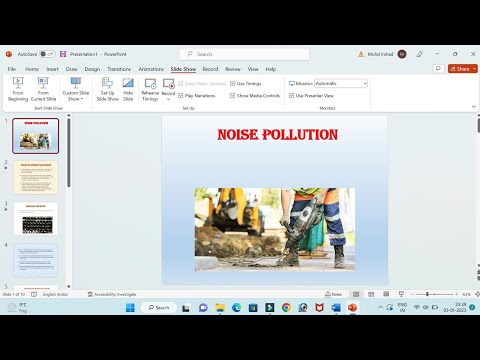Open Set Up Slide Show dialog
Image resolution: width=480 pixels, height=360 pixels.
coord(107,89)
